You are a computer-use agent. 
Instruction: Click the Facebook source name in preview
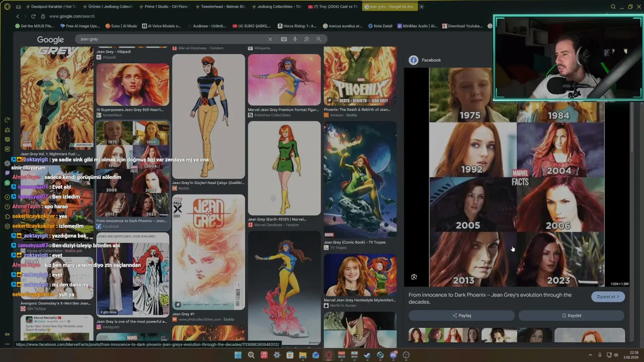pyautogui.click(x=431, y=60)
